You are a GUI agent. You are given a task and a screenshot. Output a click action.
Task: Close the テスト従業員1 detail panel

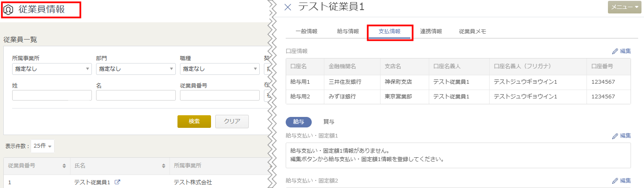click(287, 7)
